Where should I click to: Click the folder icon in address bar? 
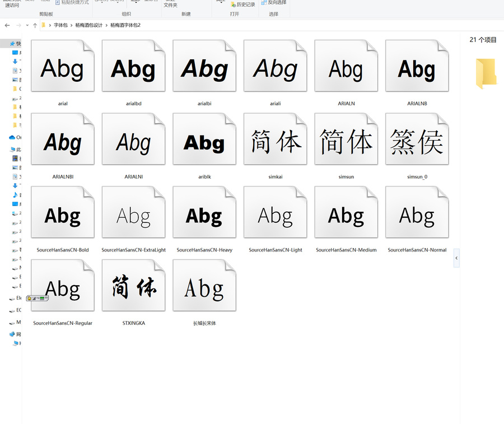[43, 25]
